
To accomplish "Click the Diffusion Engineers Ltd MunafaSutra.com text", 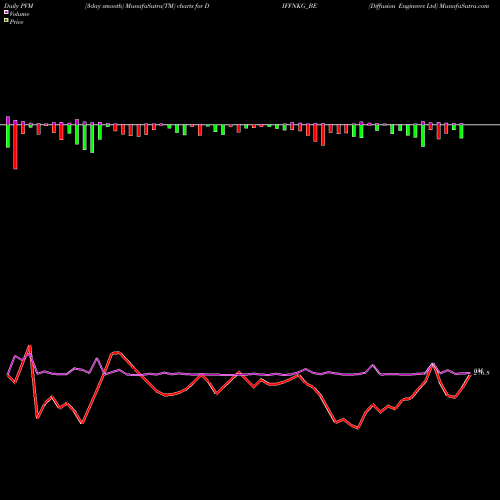I will (x=429, y=6).
